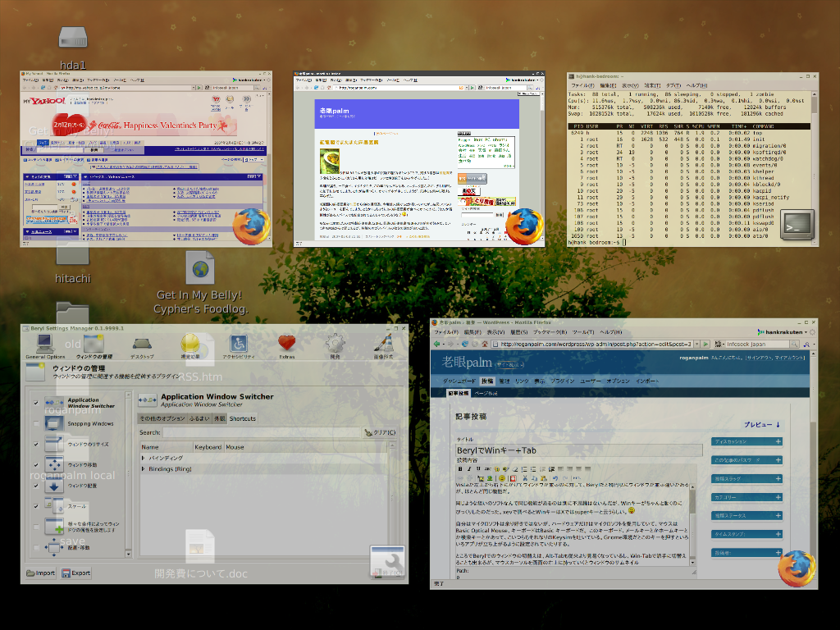Click terminal icon on the top window thumbnail

[x=797, y=226]
